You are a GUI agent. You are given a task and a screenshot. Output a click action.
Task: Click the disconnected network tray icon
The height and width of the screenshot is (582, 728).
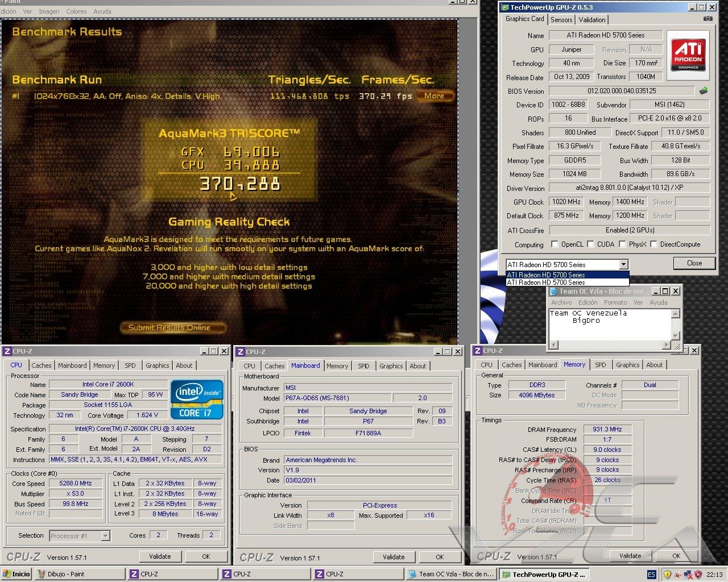pos(689,575)
